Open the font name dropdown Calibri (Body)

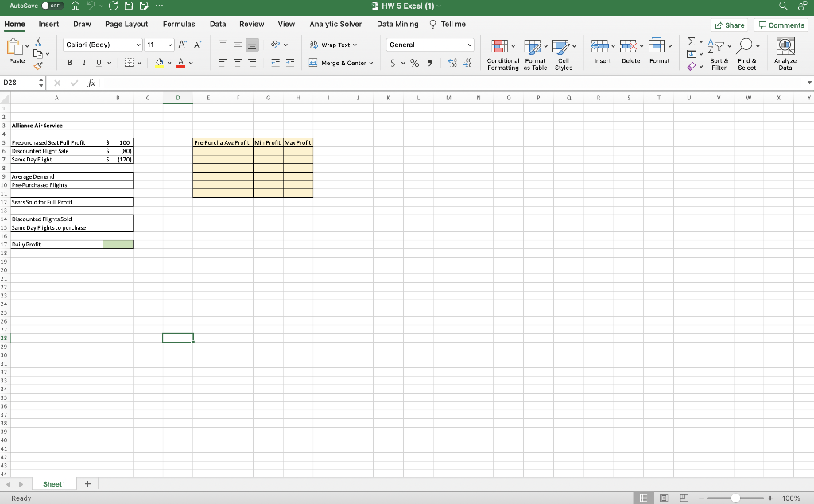pos(138,45)
